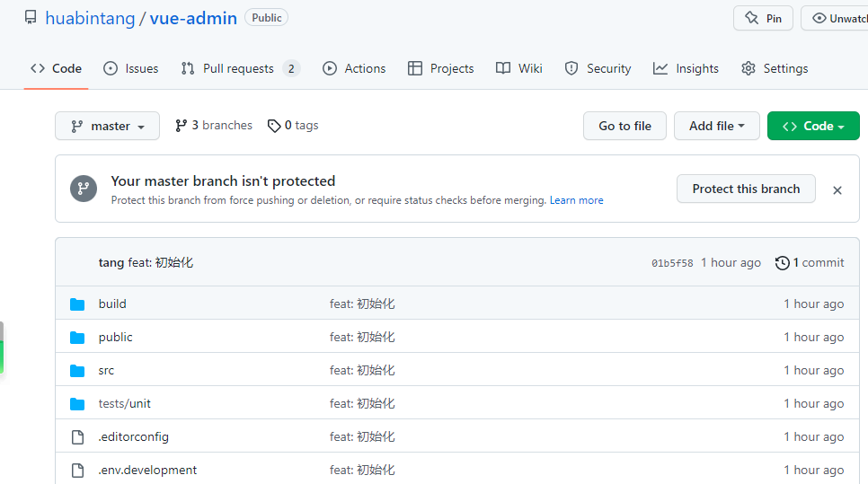Viewport: 868px width, 484px height.
Task: Expand the master branch dropdown
Action: [x=108, y=126]
